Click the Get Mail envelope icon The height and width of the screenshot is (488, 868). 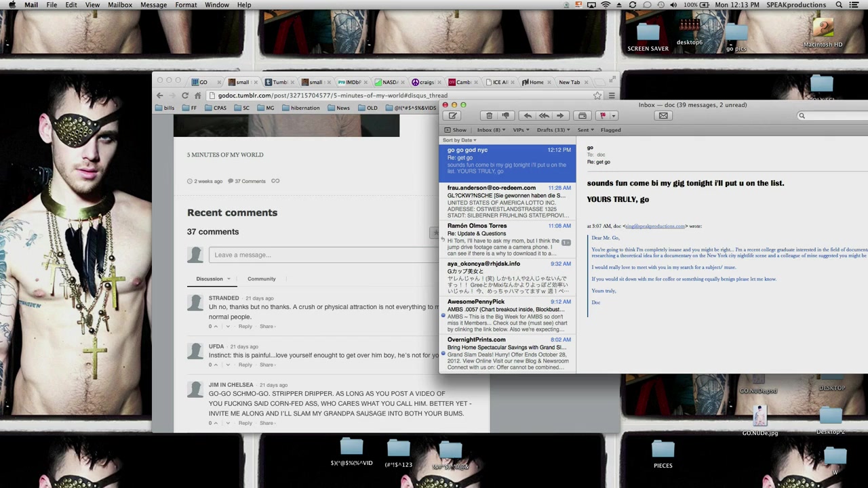663,116
